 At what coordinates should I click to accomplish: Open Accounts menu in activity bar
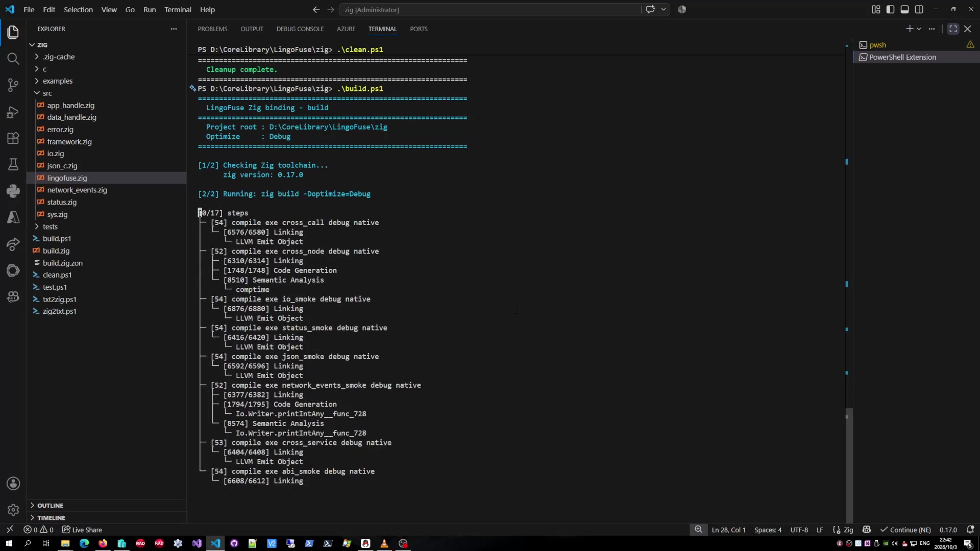point(13,484)
